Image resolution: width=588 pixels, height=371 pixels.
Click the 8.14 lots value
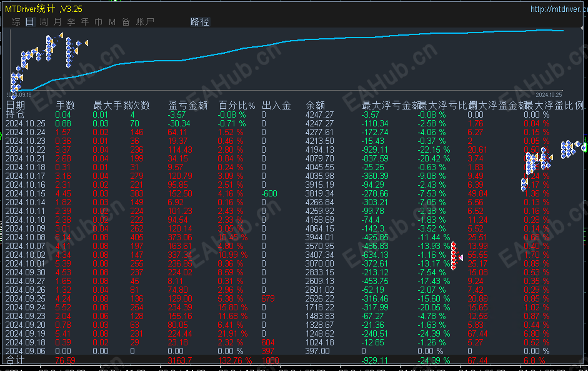click(x=63, y=237)
